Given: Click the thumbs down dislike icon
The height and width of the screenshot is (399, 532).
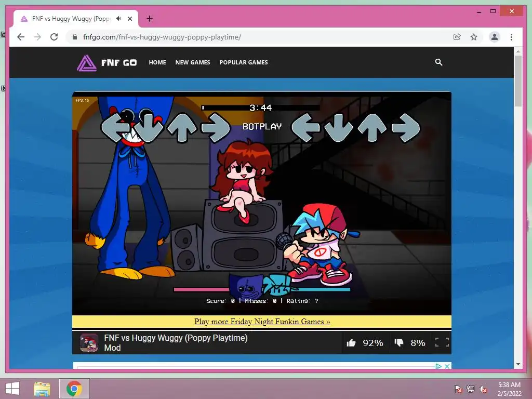Looking at the screenshot, I should point(399,343).
